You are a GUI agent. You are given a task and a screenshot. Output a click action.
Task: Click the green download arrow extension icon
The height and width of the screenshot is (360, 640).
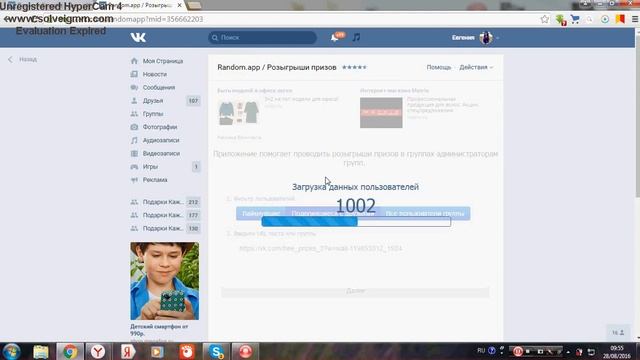tap(560, 19)
